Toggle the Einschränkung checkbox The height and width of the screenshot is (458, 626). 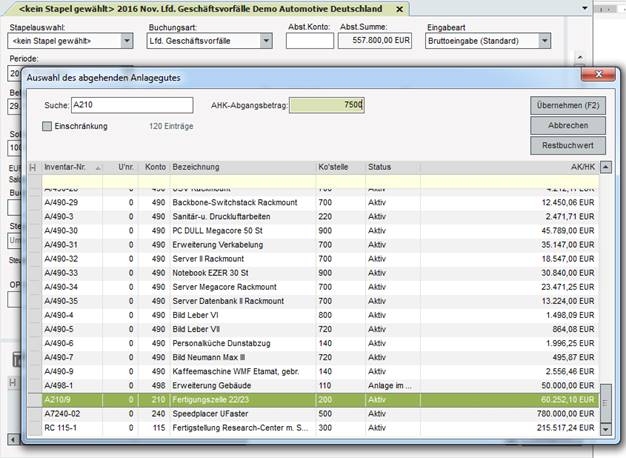tap(47, 126)
